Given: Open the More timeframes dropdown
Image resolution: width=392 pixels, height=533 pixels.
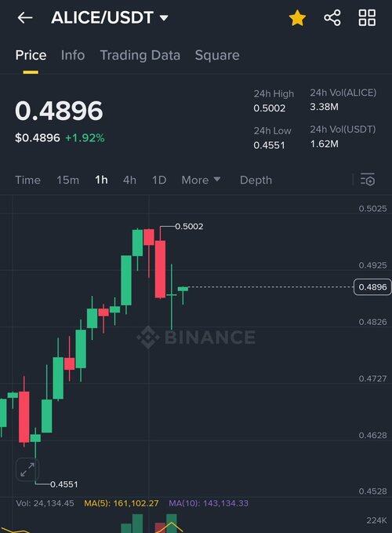Looking at the screenshot, I should tap(201, 180).
